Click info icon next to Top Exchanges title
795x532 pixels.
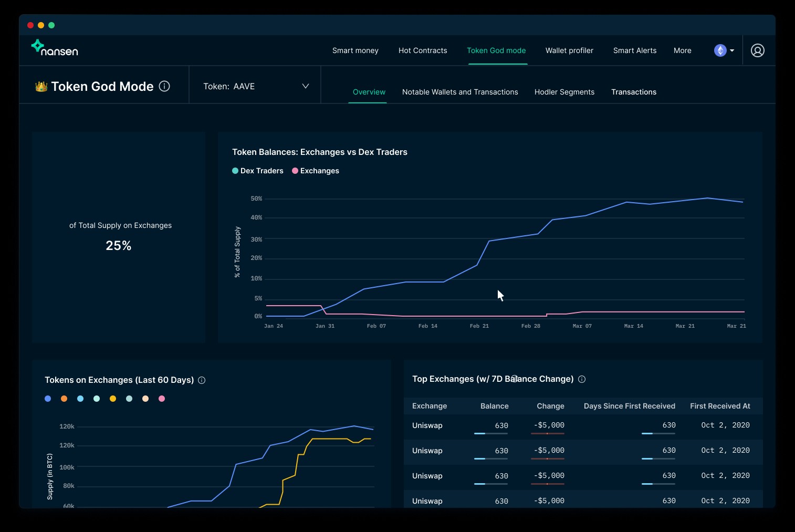pos(582,379)
